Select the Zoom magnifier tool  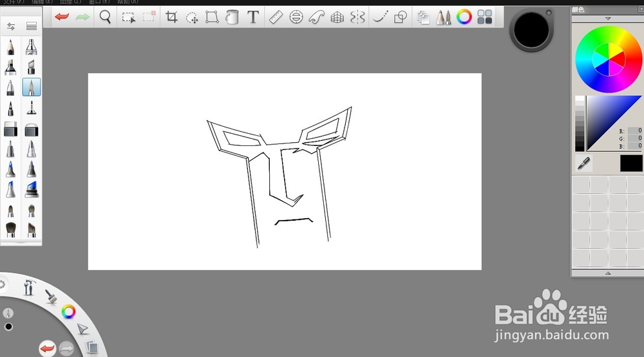105,17
